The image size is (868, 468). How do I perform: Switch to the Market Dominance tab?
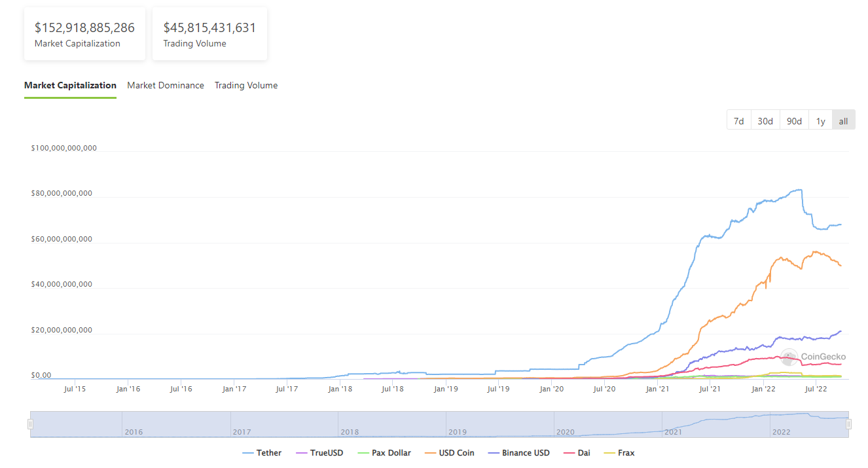tap(166, 85)
